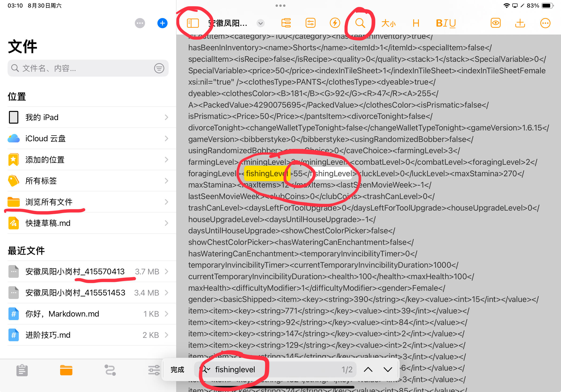Switch to the workflow route tab
The height and width of the screenshot is (392, 561).
110,370
